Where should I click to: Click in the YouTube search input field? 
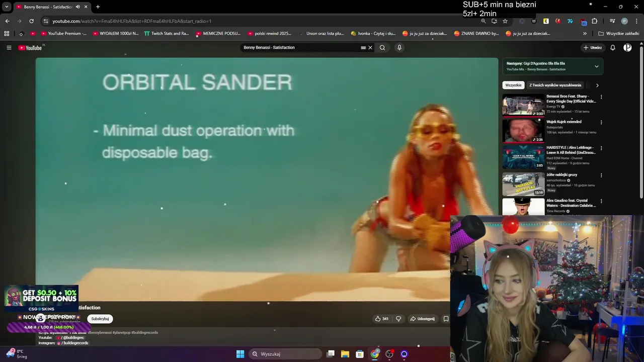(301, 48)
